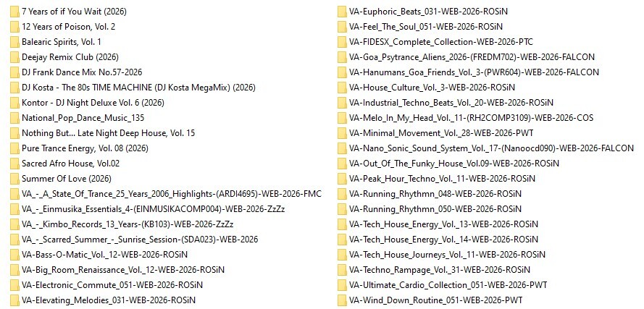Select the 'VA-Running_Rhythmn_048-WEB-2026-ROSiN' name

(x=435, y=194)
